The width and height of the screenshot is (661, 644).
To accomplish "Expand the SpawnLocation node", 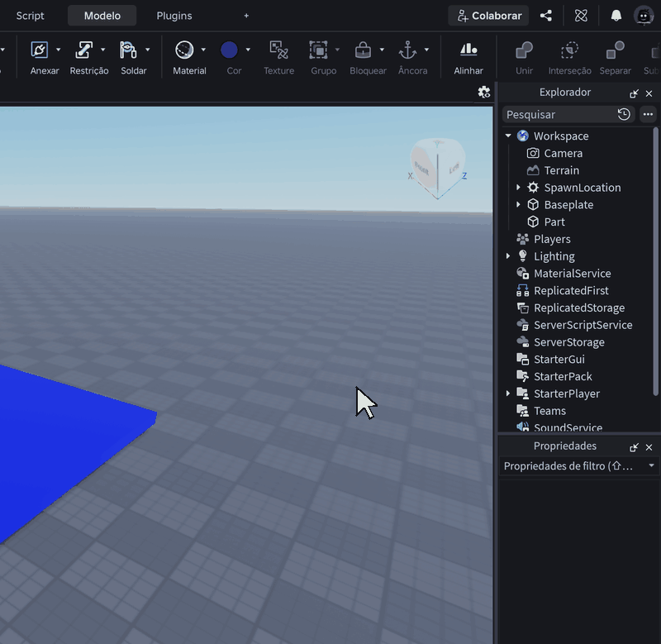I will point(518,188).
